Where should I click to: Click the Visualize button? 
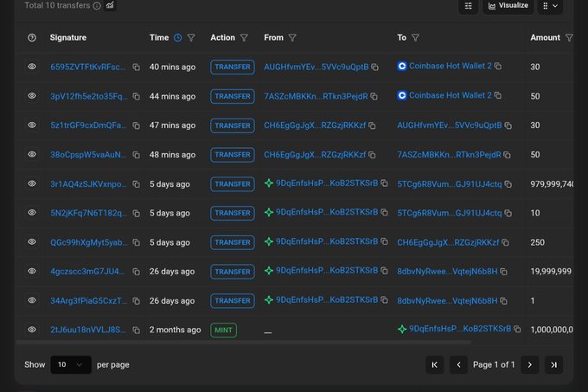(508, 6)
